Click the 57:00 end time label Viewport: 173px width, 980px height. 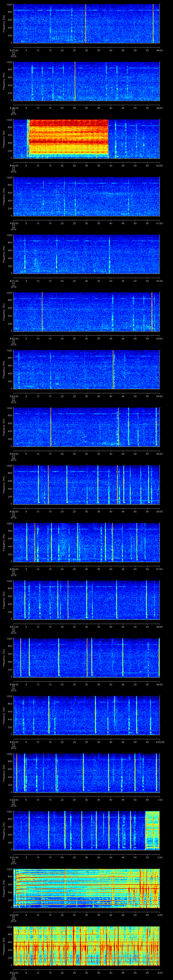(x=160, y=569)
